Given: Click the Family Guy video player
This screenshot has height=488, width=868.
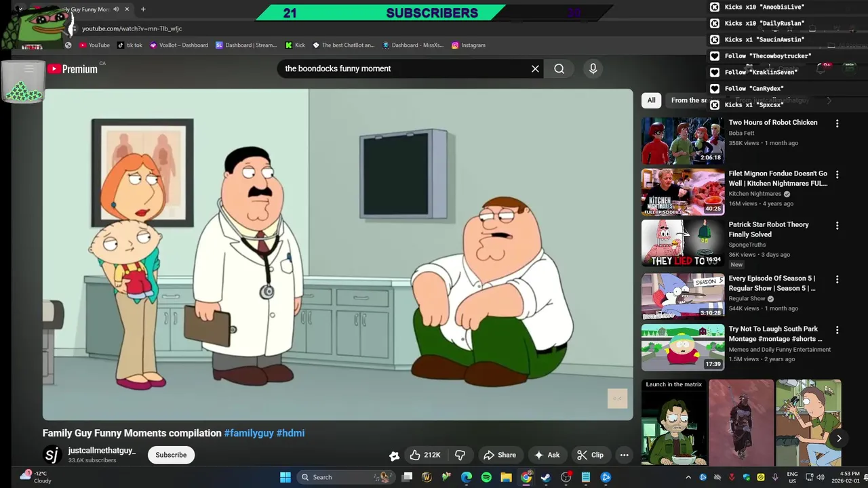Looking at the screenshot, I should tap(338, 255).
